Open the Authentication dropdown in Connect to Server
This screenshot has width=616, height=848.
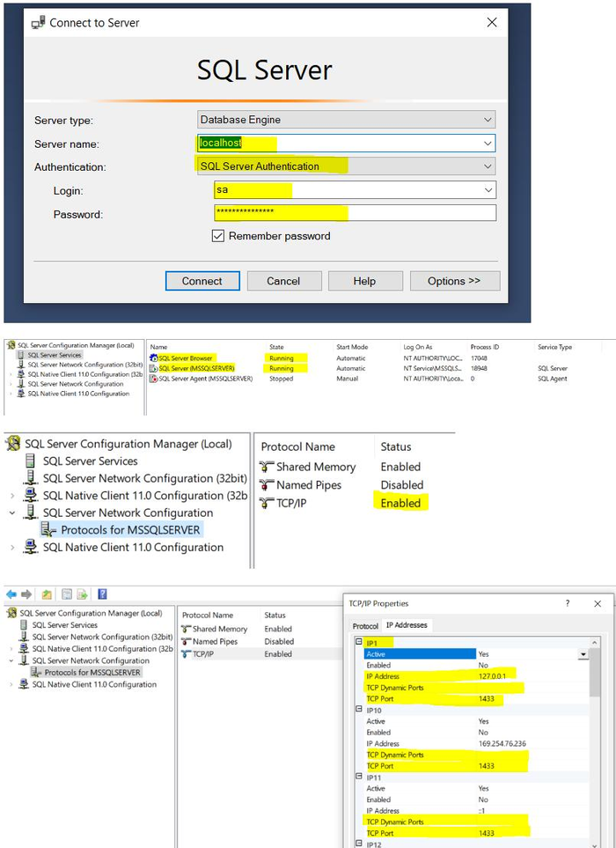(x=347, y=166)
